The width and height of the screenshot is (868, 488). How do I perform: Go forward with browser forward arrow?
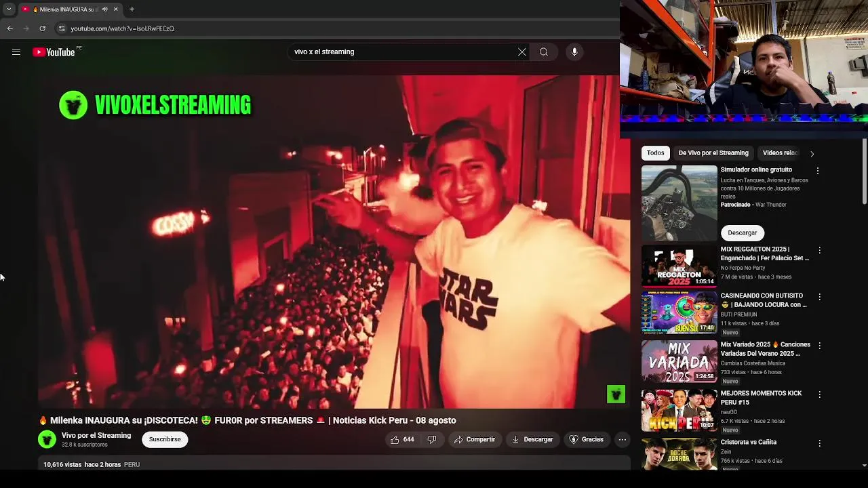[x=26, y=28]
